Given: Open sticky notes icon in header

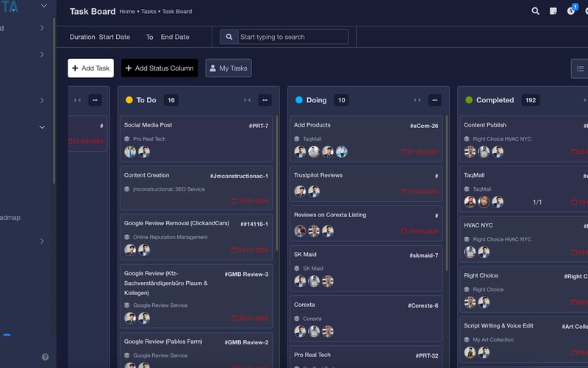Looking at the screenshot, I should click(x=553, y=11).
